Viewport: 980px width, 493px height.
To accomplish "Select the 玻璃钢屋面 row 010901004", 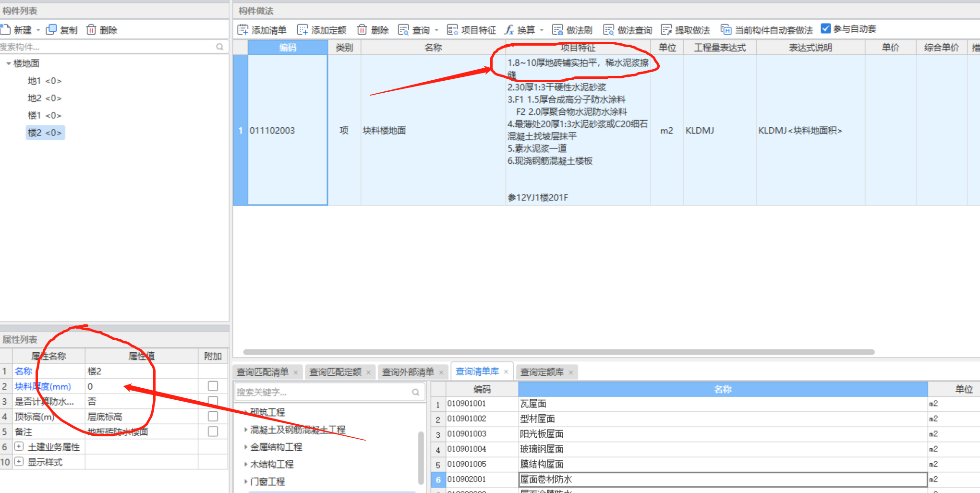I will 706,449.
